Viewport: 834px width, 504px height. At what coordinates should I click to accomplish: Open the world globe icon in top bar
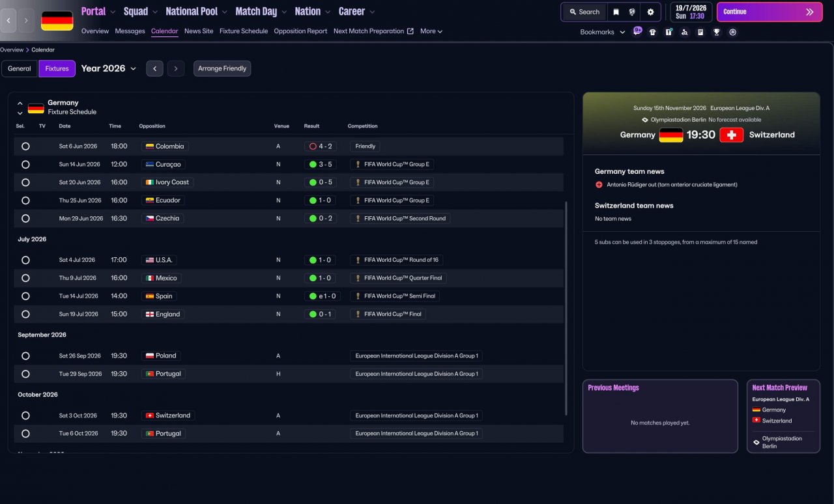point(632,12)
